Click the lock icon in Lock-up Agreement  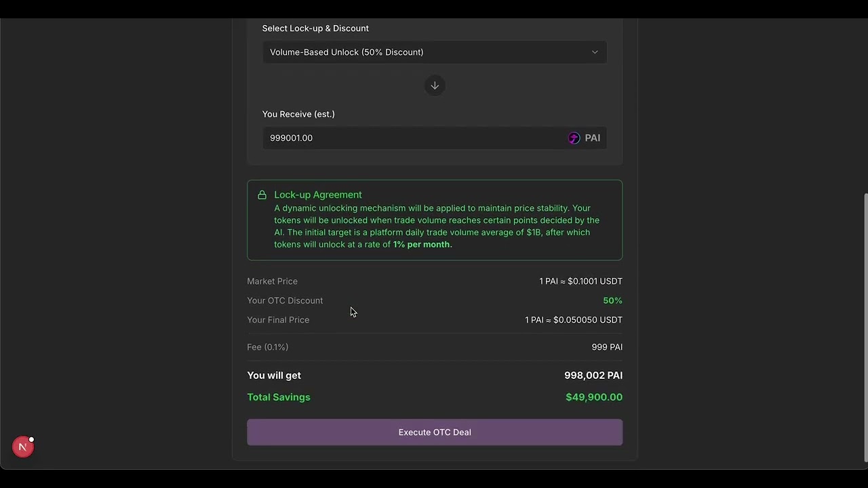coord(262,195)
